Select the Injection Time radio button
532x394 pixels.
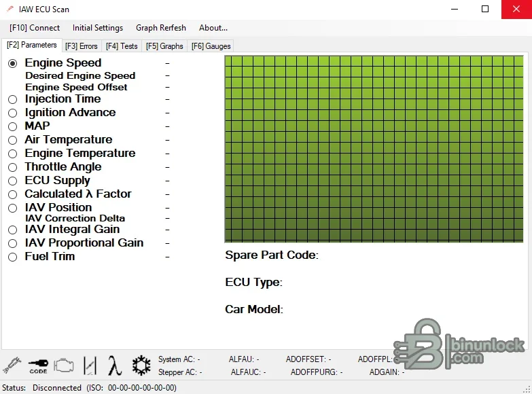click(x=12, y=99)
